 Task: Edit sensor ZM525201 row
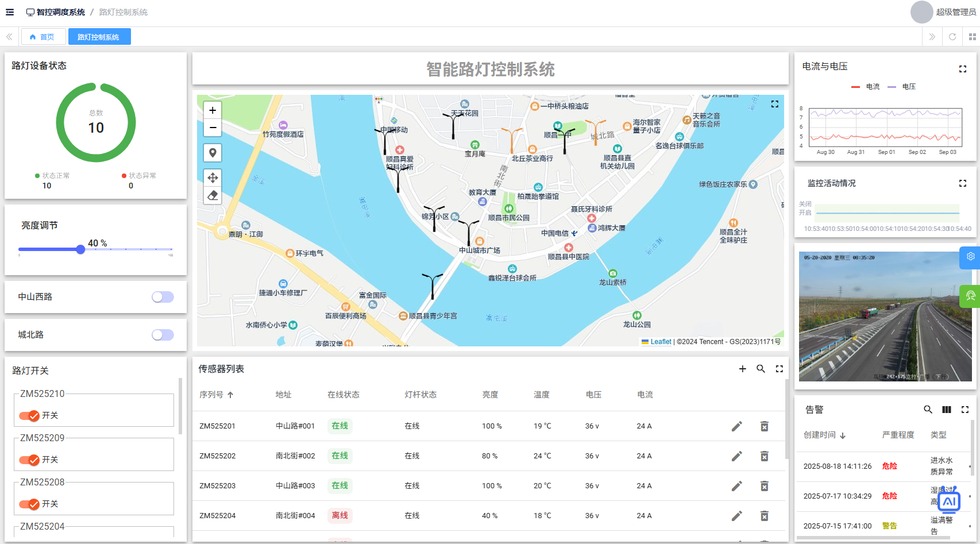[x=737, y=426]
